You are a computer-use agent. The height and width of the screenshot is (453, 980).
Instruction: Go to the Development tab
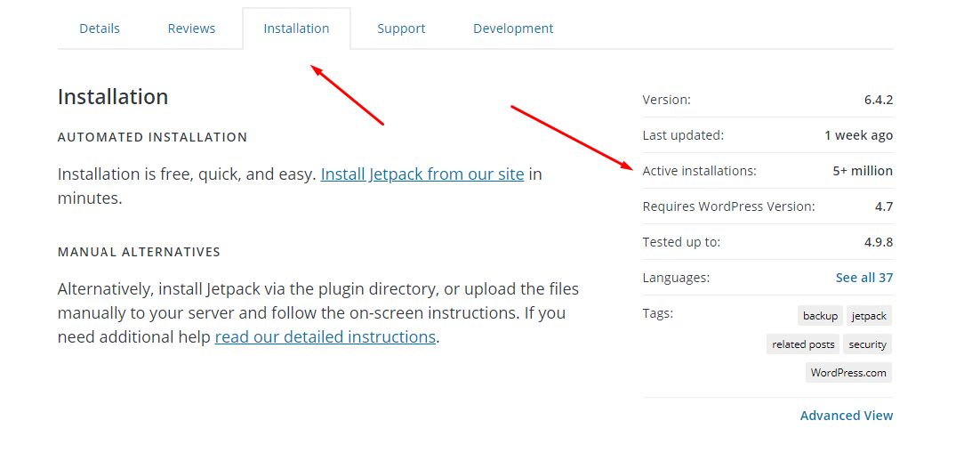(x=513, y=28)
